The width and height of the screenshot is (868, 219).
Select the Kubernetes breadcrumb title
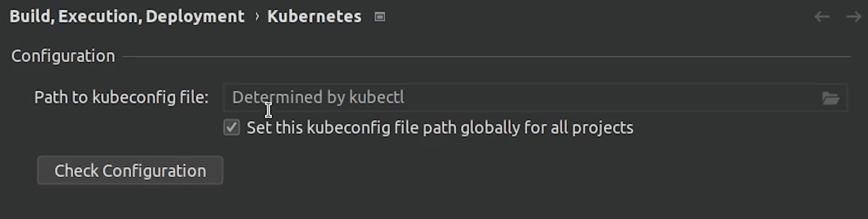click(314, 17)
